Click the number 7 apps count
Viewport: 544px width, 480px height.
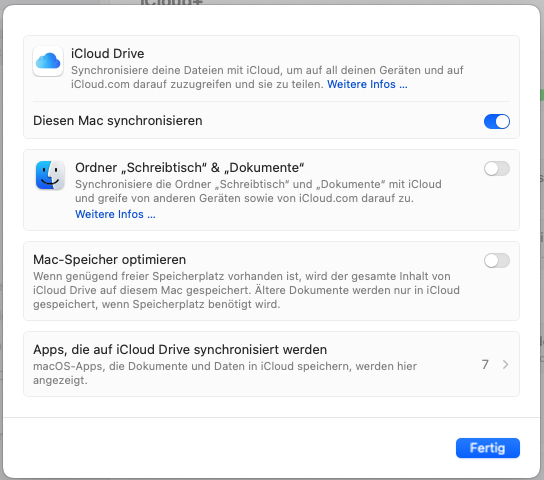(485, 365)
